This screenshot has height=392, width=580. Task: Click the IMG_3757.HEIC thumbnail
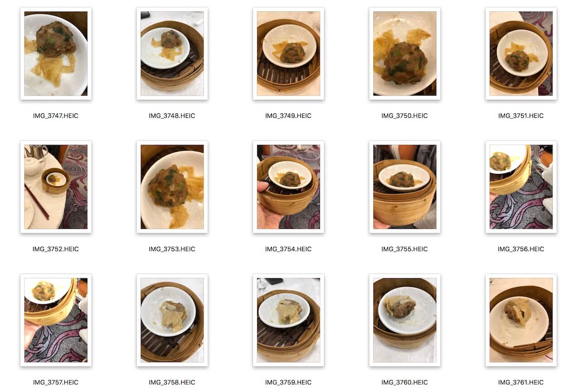coord(56,320)
